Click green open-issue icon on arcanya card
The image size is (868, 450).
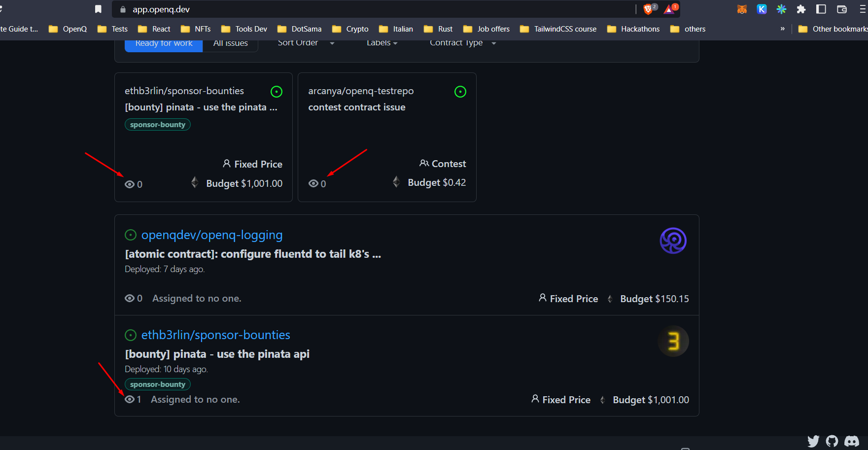click(460, 92)
